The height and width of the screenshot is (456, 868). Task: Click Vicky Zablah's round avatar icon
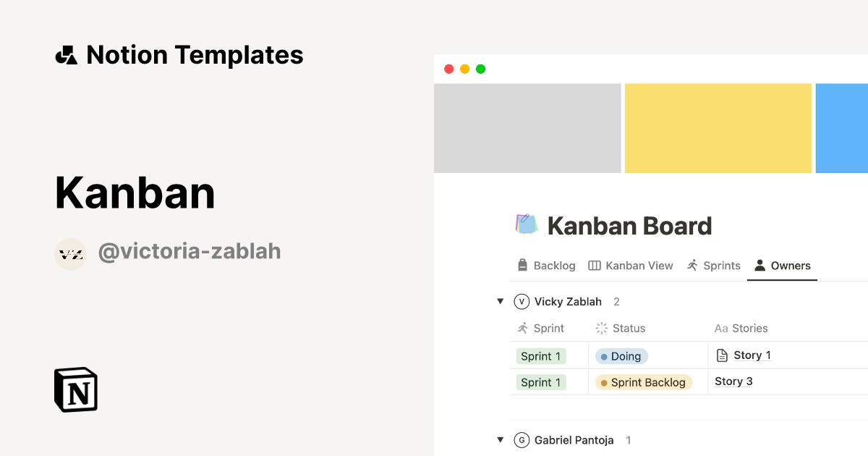pyautogui.click(x=522, y=302)
